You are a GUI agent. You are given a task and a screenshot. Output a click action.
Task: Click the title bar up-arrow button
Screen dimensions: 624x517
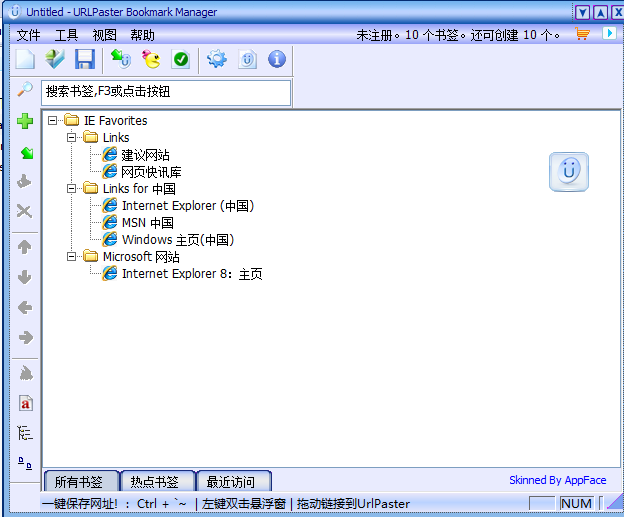pos(601,13)
